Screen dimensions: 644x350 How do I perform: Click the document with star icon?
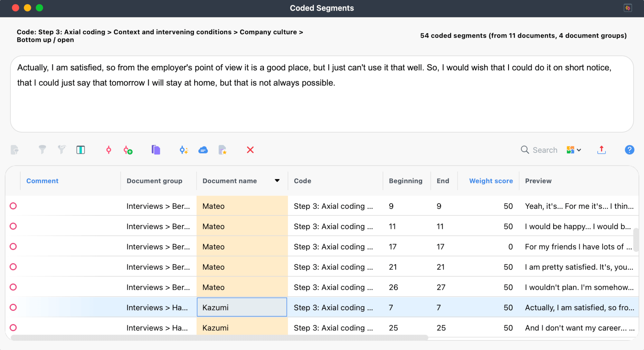[223, 150]
